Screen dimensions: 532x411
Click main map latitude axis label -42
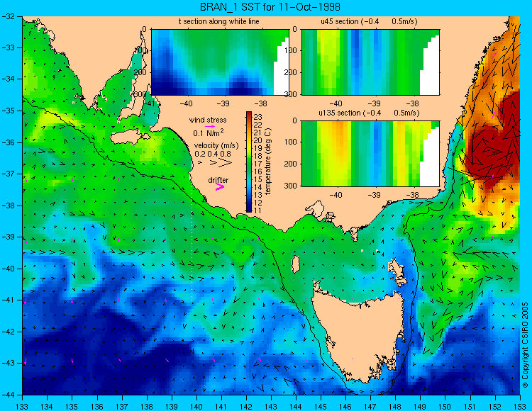click(9, 332)
